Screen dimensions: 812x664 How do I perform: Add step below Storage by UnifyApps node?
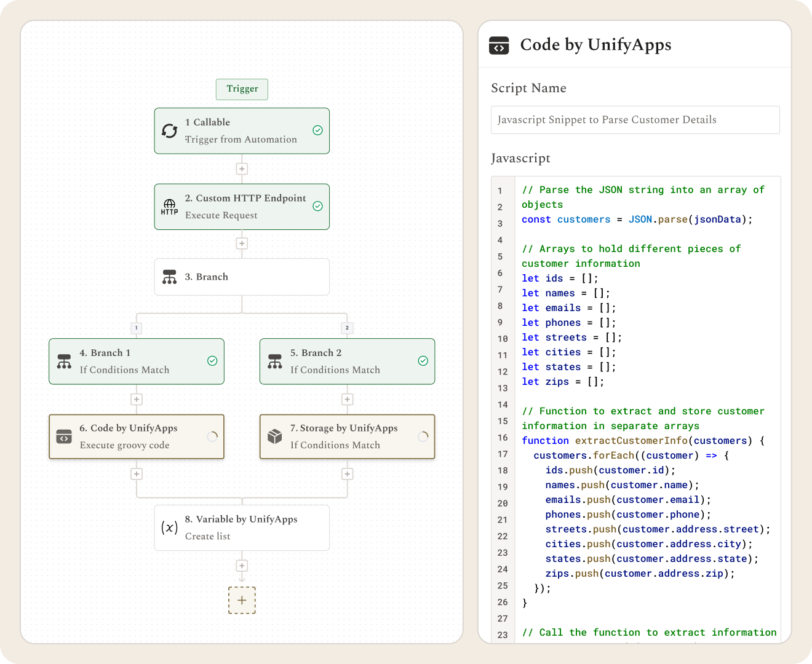pyautogui.click(x=348, y=474)
